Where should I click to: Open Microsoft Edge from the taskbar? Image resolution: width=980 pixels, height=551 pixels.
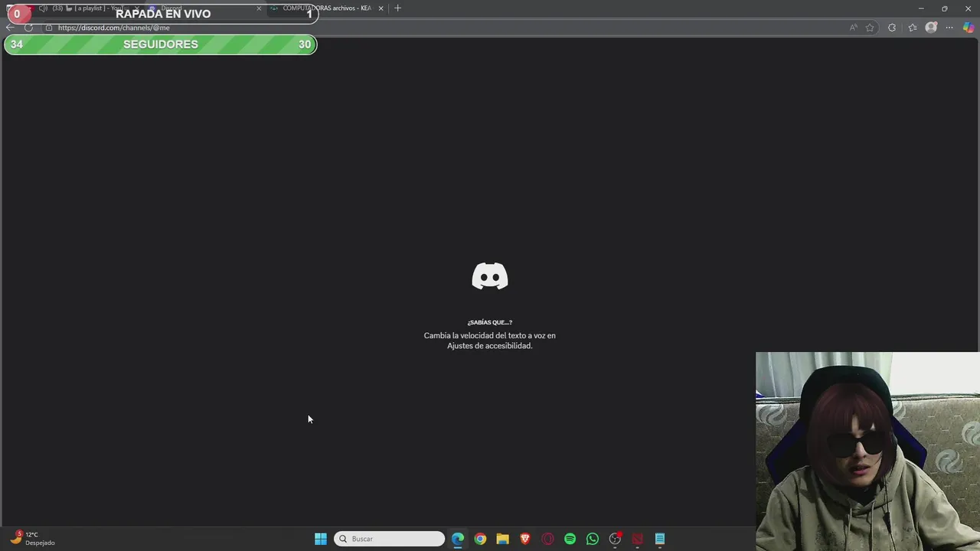[x=458, y=539]
